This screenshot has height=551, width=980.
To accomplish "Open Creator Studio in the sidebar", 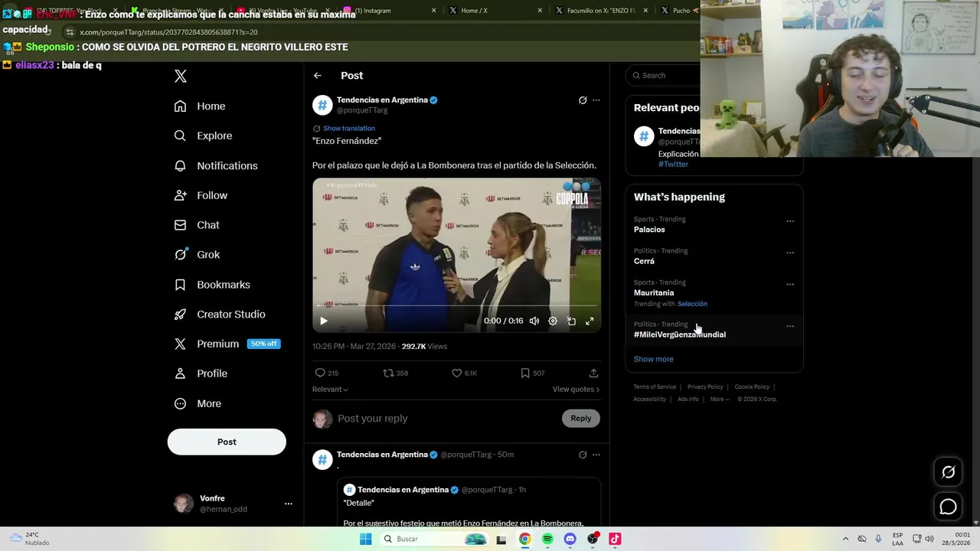I will coord(220,315).
